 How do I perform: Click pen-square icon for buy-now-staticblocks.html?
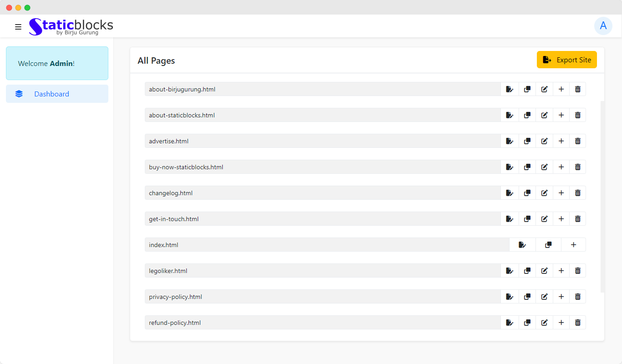coord(544,167)
